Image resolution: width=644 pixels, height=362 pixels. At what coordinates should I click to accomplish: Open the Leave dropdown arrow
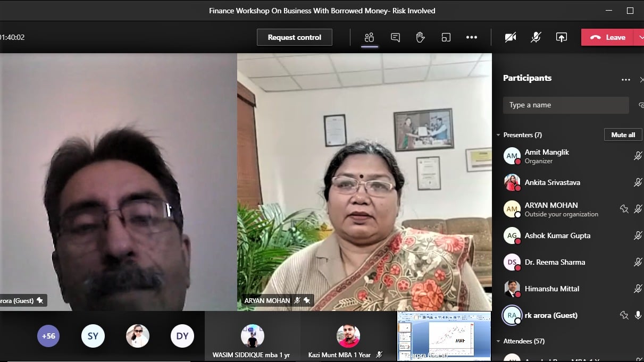tap(640, 37)
